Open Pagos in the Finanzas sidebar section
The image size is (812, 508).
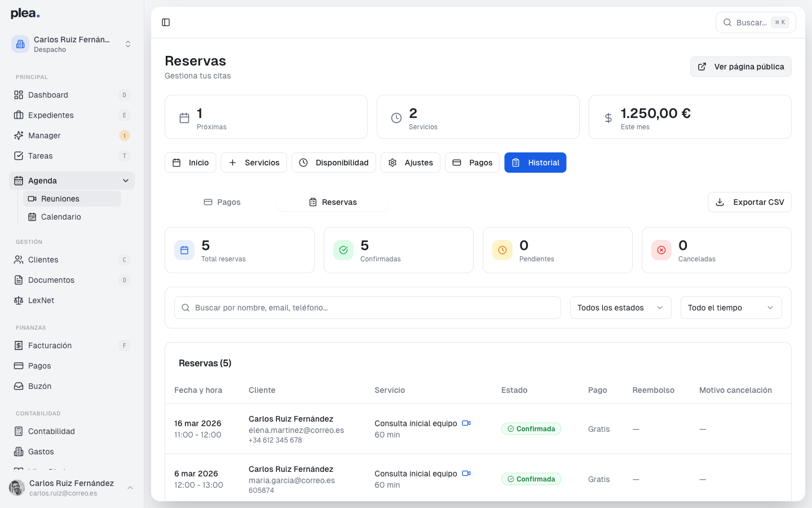[x=72, y=366]
